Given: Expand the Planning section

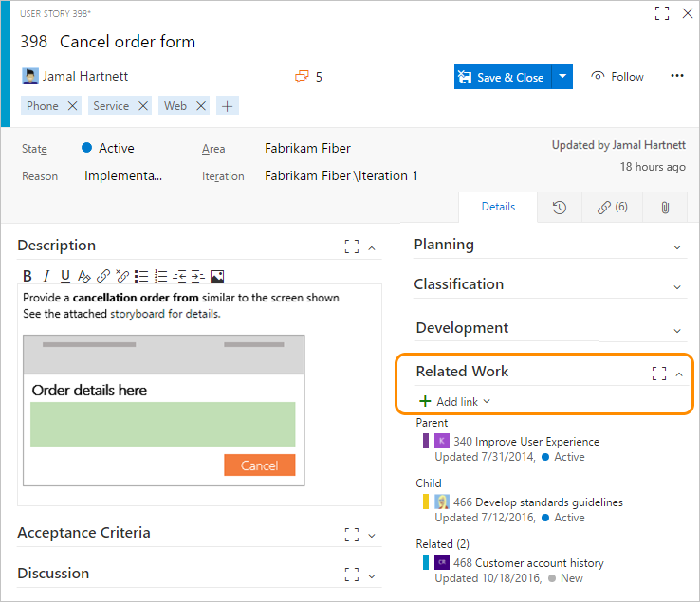Looking at the screenshot, I should point(677,247).
